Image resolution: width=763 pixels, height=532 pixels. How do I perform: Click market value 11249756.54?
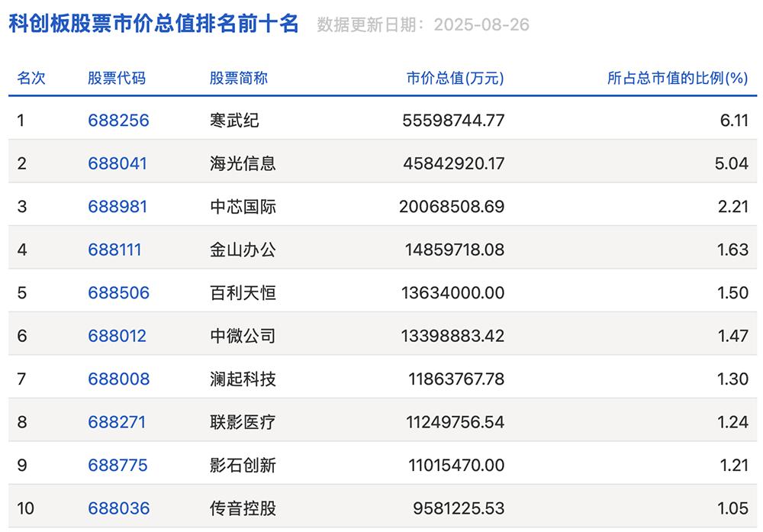point(456,422)
